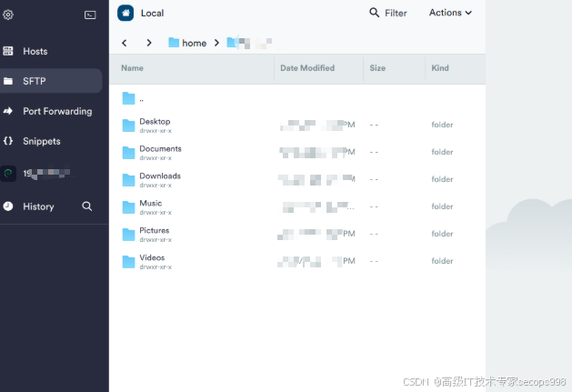
Task: Click the date modified cell for Videos
Action: [x=316, y=261]
